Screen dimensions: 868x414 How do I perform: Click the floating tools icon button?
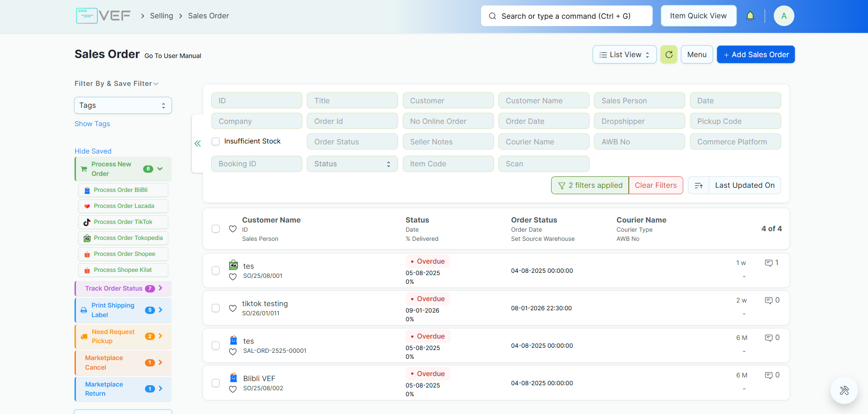tap(844, 390)
